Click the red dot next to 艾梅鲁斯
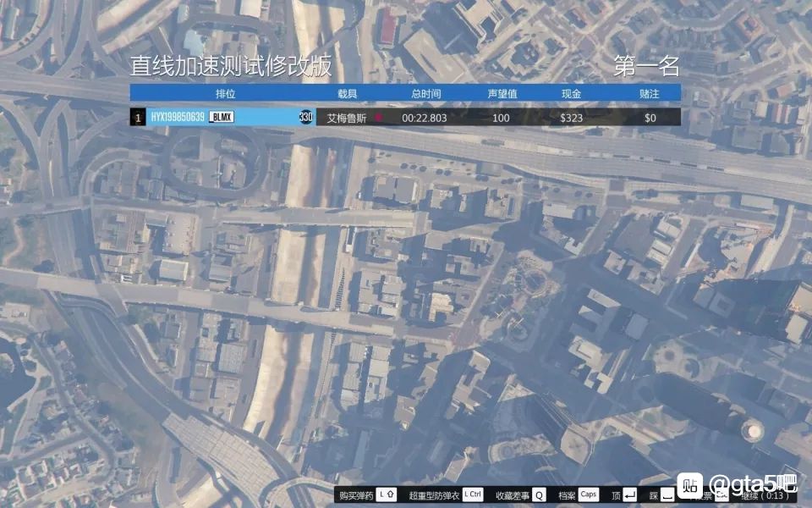This screenshot has width=812, height=508. (x=379, y=118)
